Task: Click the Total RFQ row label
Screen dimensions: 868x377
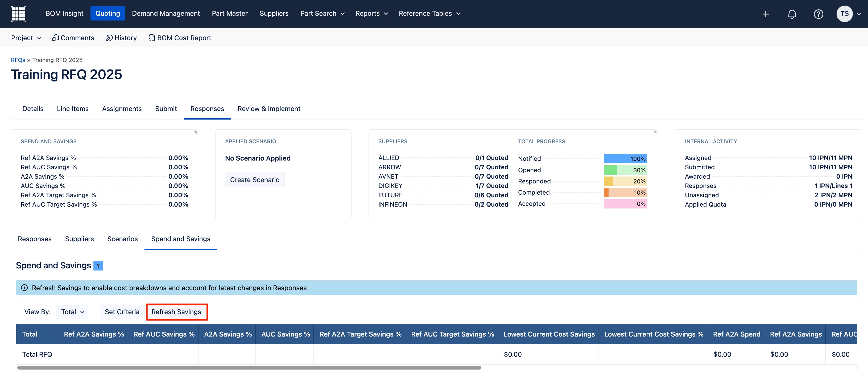Action: click(x=37, y=354)
